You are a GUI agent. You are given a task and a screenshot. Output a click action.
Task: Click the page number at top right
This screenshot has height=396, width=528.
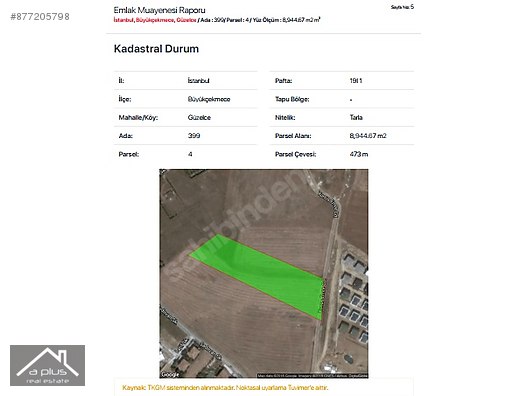point(402,7)
